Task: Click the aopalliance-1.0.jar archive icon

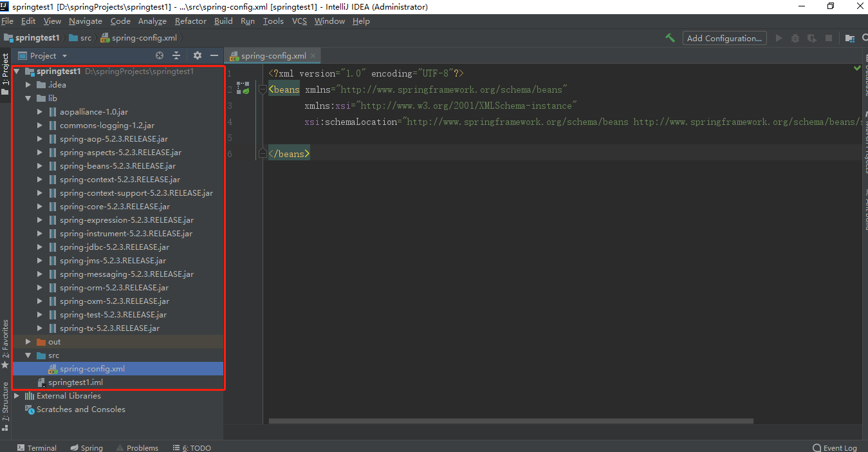Action: pos(52,112)
